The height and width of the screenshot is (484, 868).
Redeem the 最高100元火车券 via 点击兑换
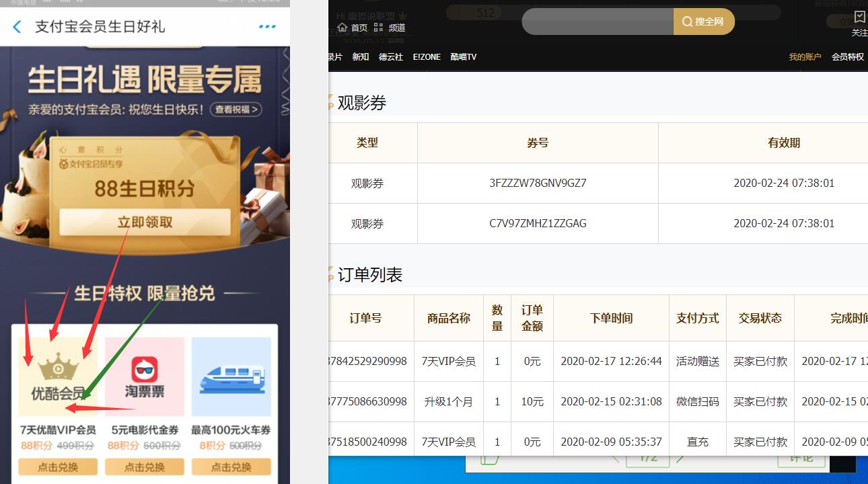pyautogui.click(x=231, y=467)
